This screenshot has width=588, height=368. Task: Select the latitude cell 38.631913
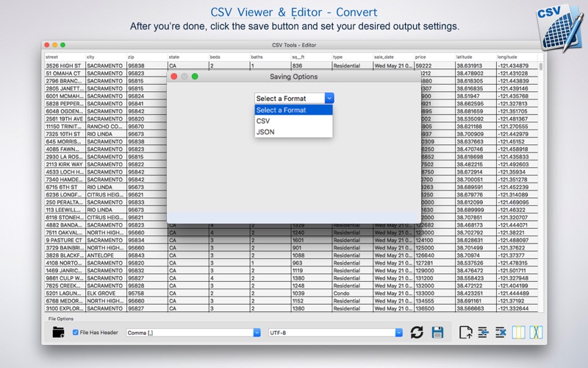[476, 66]
